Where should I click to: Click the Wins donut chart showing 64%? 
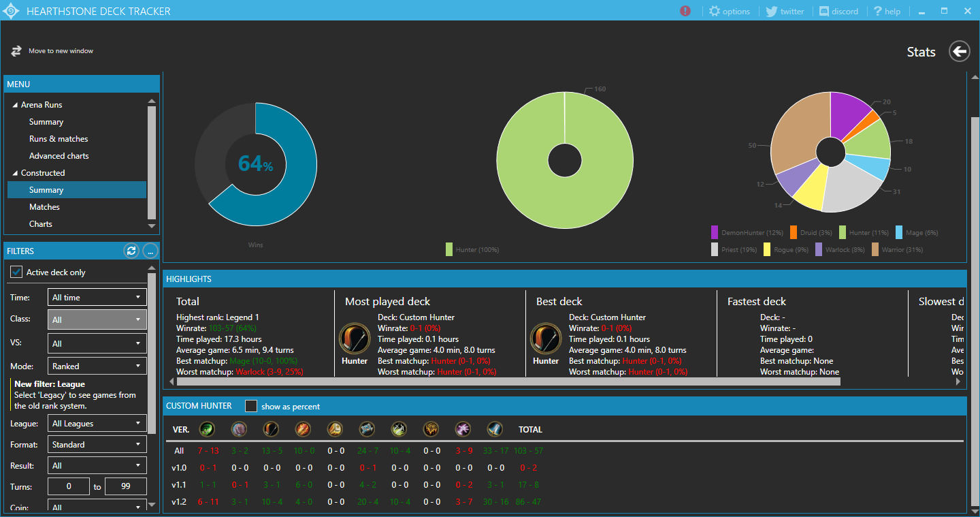point(255,164)
